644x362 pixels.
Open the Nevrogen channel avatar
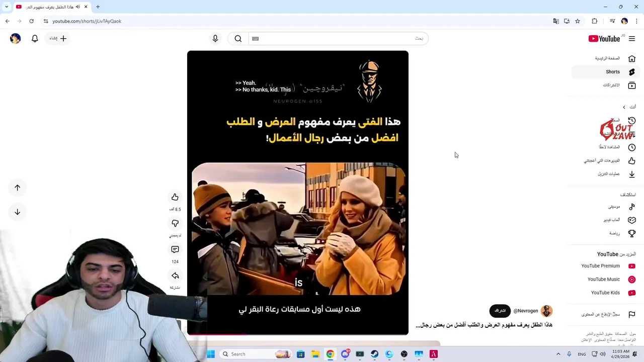(x=546, y=311)
